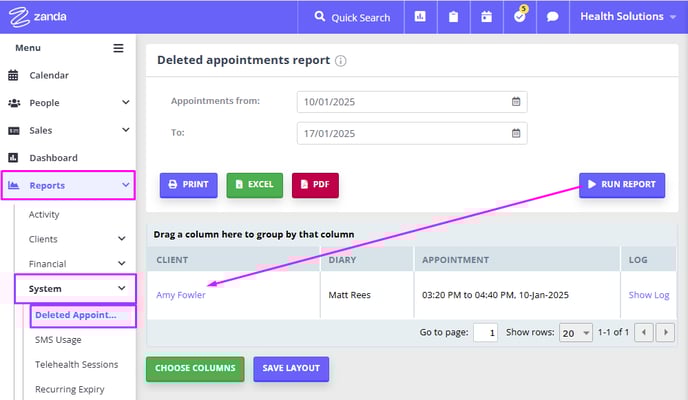
Task: Expand the Financial reports chevron
Action: coord(122,264)
